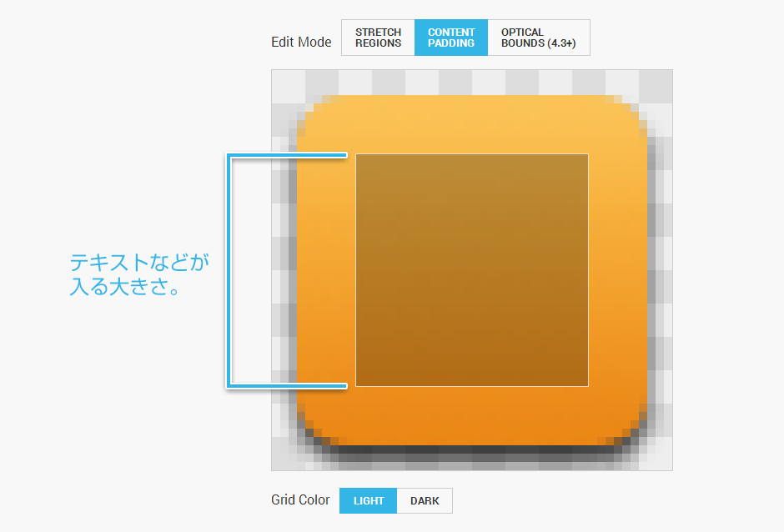
Task: Click the "Edit Mode" label
Action: pos(301,42)
